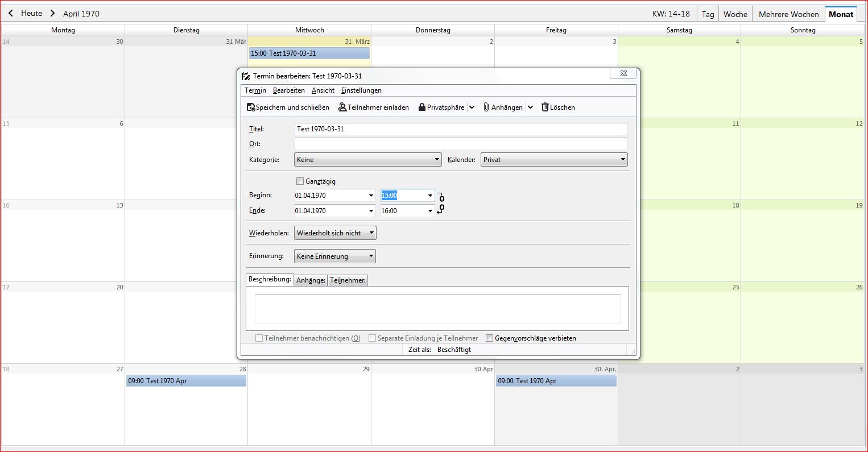Viewport: 868px width, 452px height.
Task: Click the Sonntag 12 day cell
Action: click(x=803, y=159)
